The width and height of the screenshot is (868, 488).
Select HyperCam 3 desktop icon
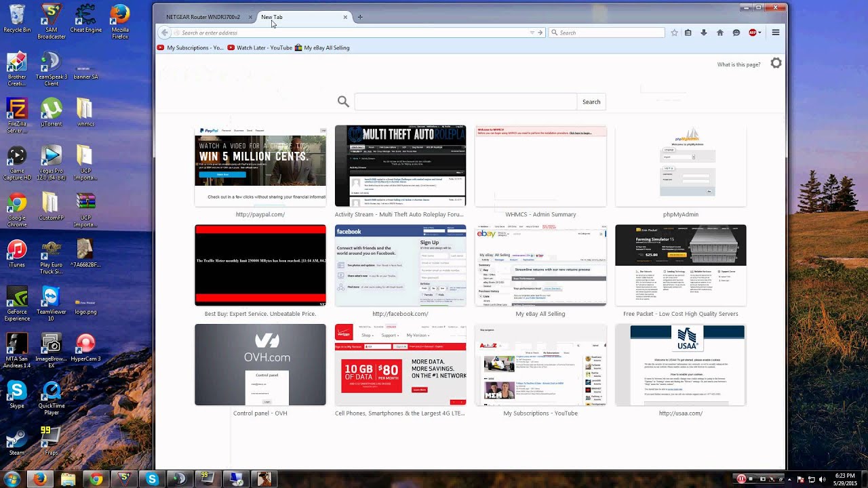[85, 347]
